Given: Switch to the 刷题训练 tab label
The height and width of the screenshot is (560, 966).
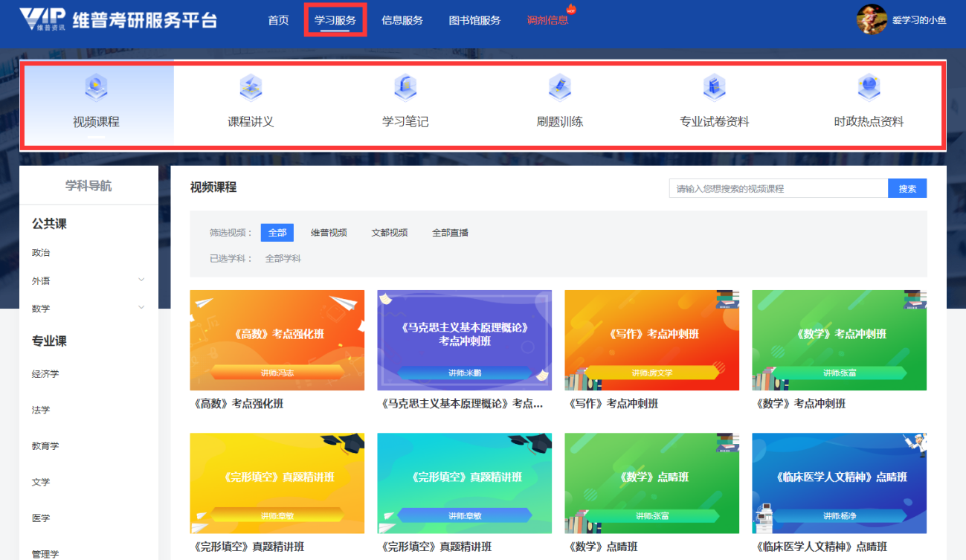Looking at the screenshot, I should coord(560,122).
